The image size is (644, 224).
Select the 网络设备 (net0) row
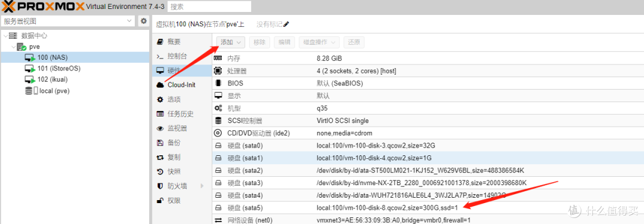tap(428, 219)
